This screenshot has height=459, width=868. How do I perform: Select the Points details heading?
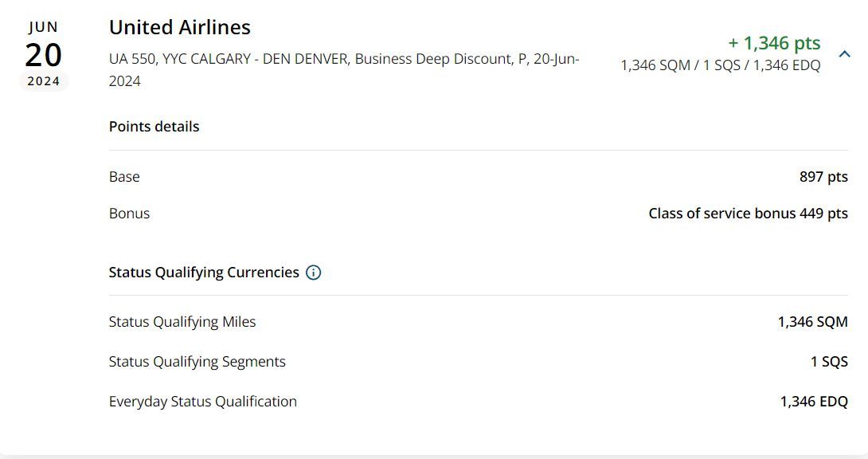154,126
